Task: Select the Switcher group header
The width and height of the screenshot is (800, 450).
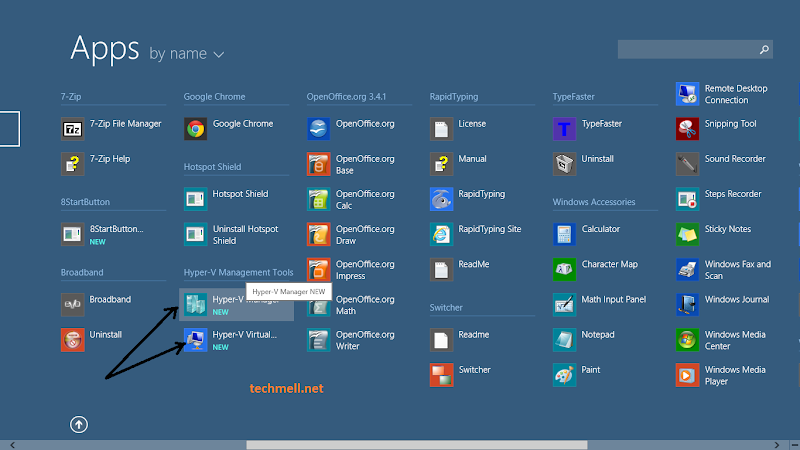Action: (x=446, y=308)
